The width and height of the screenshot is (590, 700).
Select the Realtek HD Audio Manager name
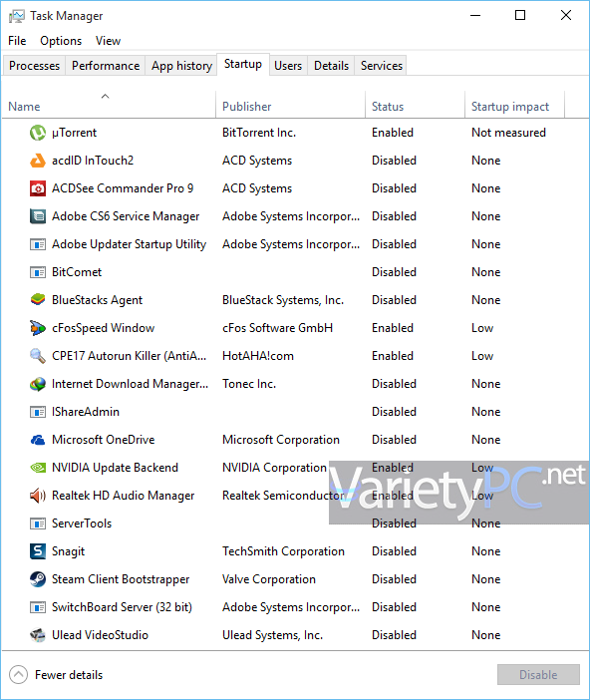click(x=124, y=496)
